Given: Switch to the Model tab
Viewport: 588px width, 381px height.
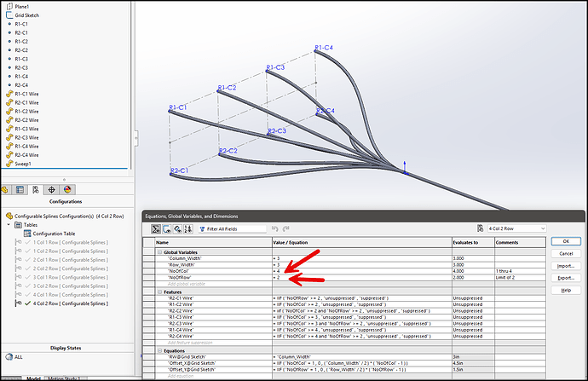Looking at the screenshot, I should tap(33, 378).
